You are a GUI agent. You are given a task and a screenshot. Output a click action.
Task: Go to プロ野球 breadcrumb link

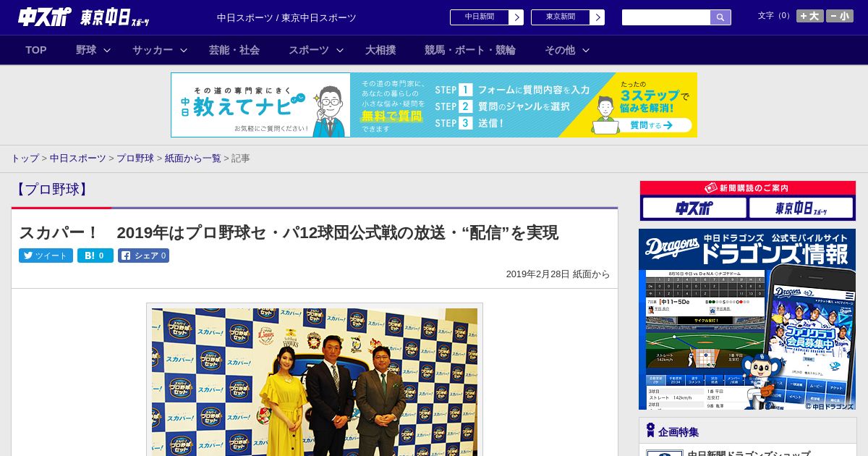point(135,159)
